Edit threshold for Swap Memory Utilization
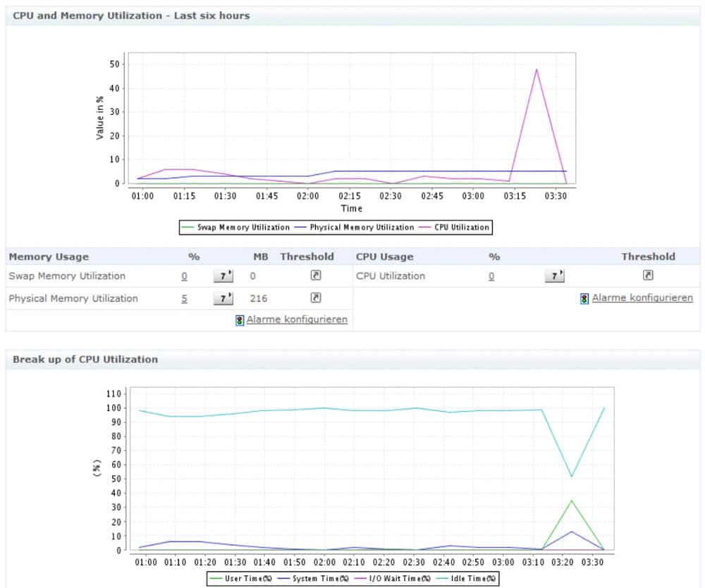Viewport: 705px width, 588px height. (316, 275)
